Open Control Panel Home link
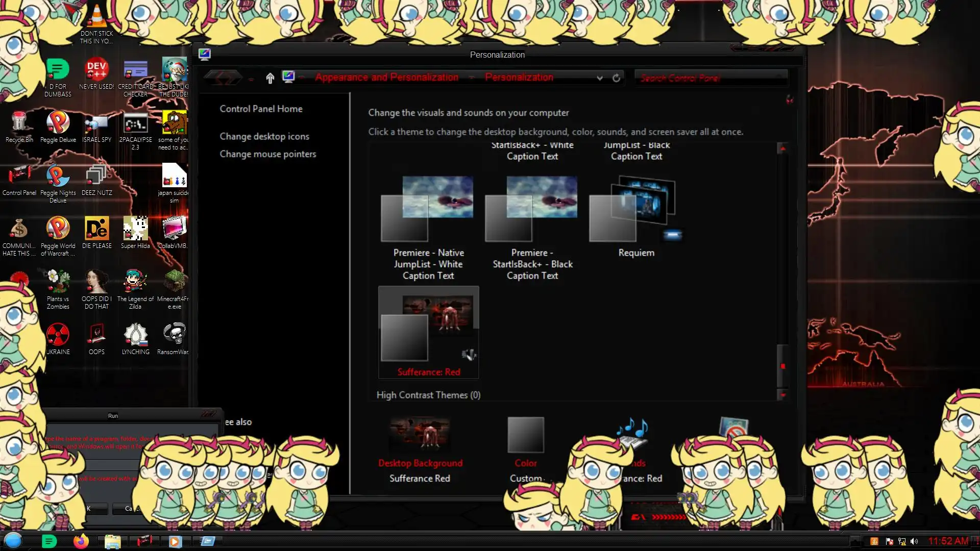This screenshot has width=980, height=551. [x=261, y=109]
